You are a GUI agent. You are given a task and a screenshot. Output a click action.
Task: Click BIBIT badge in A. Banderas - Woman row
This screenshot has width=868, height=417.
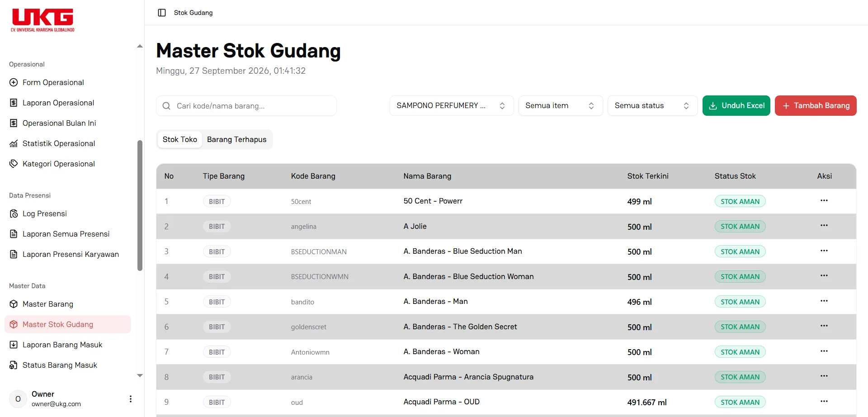click(x=217, y=352)
